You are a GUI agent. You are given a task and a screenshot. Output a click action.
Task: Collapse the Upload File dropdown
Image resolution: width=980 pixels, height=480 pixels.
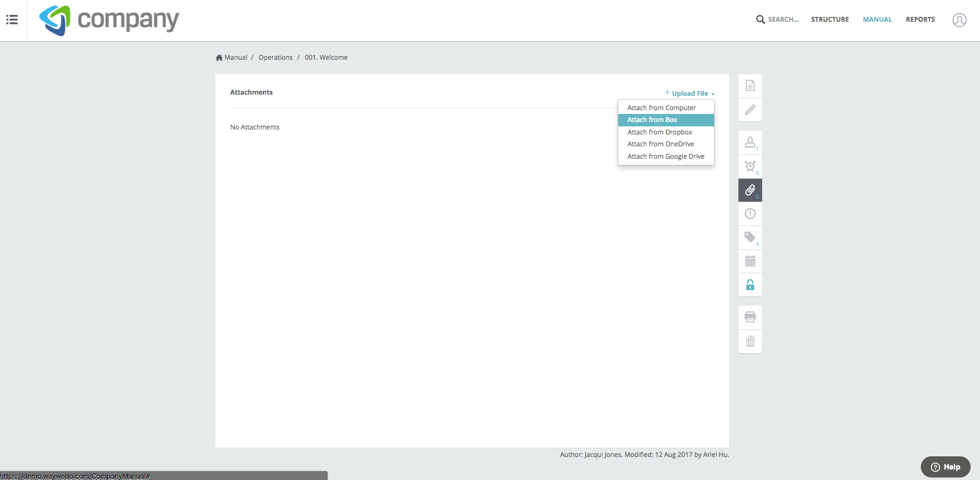tap(689, 93)
